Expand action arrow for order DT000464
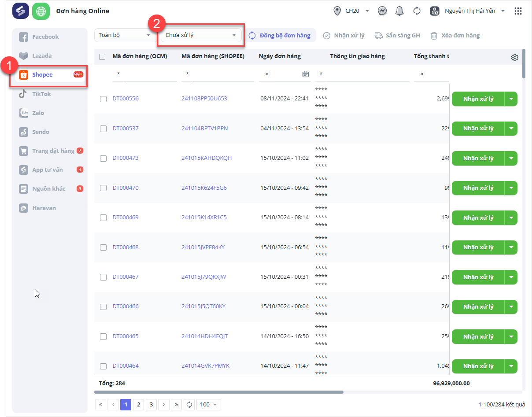The image size is (532, 417). (511, 366)
